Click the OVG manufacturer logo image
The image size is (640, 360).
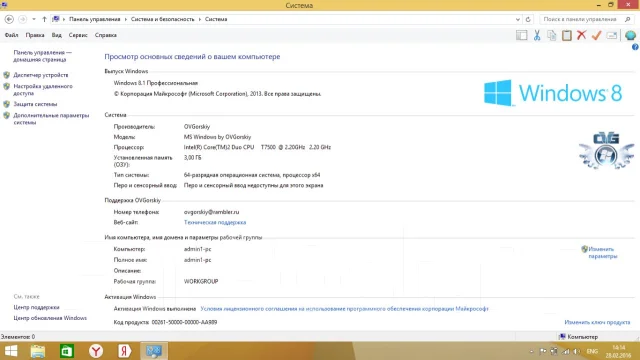606,150
